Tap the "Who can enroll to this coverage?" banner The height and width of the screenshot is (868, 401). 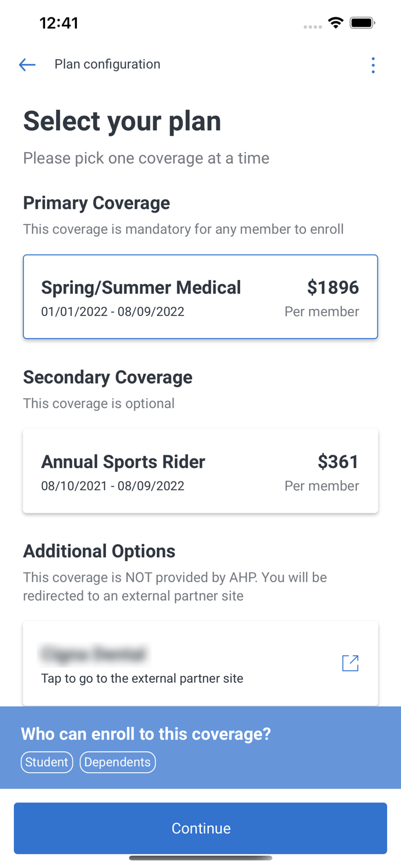click(146, 734)
